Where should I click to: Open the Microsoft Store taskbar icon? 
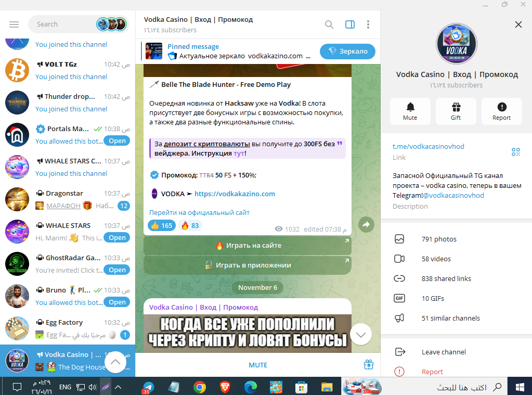click(301, 387)
